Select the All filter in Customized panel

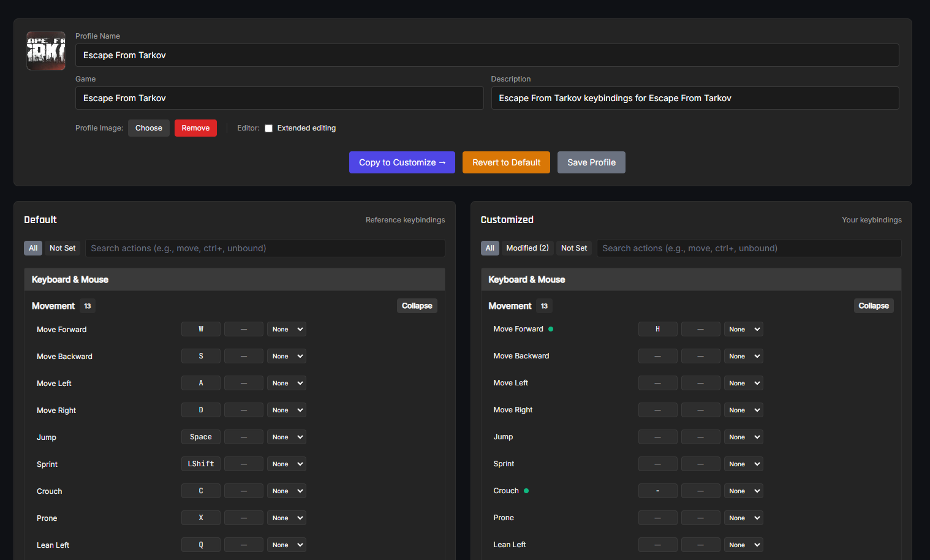[490, 248]
